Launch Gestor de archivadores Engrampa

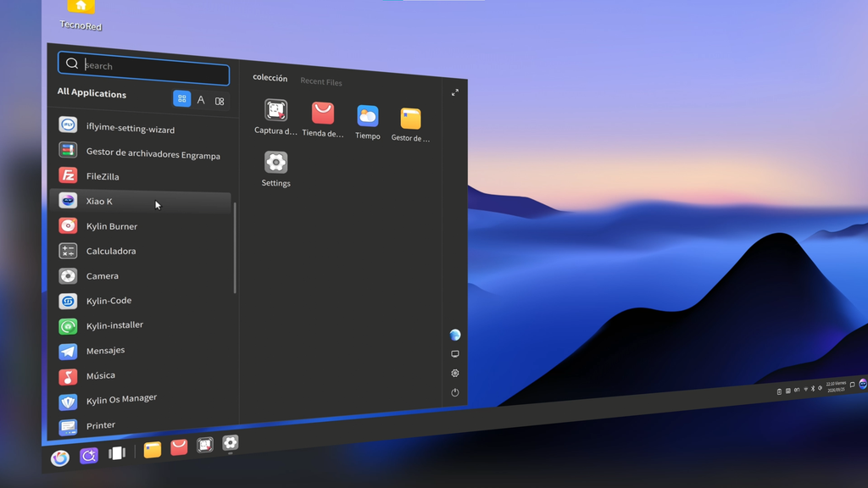coord(141,152)
